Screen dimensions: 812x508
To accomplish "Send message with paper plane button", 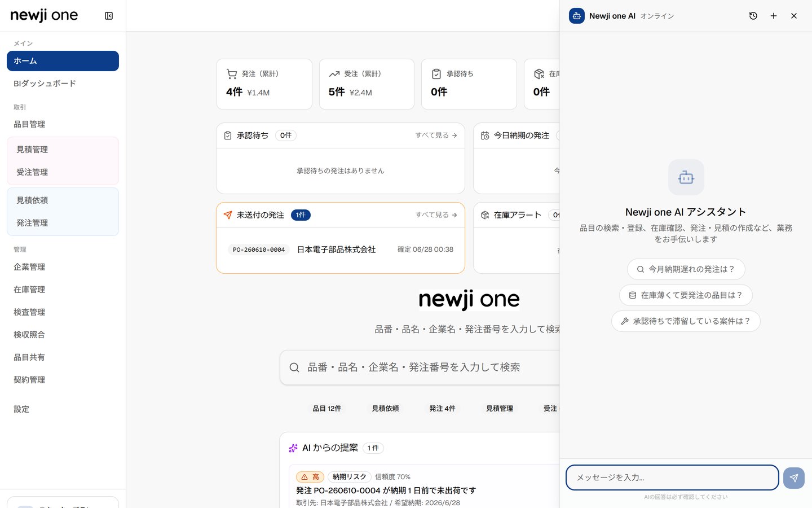I will (794, 478).
